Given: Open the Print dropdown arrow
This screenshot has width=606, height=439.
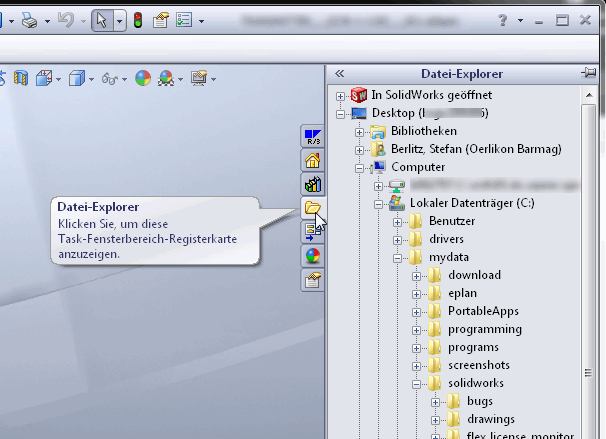Looking at the screenshot, I should point(47,21).
